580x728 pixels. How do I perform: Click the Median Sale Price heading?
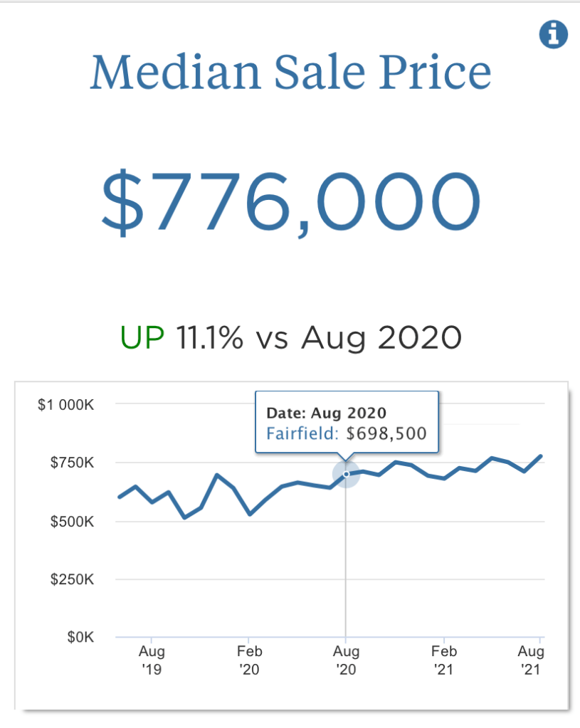tap(290, 73)
